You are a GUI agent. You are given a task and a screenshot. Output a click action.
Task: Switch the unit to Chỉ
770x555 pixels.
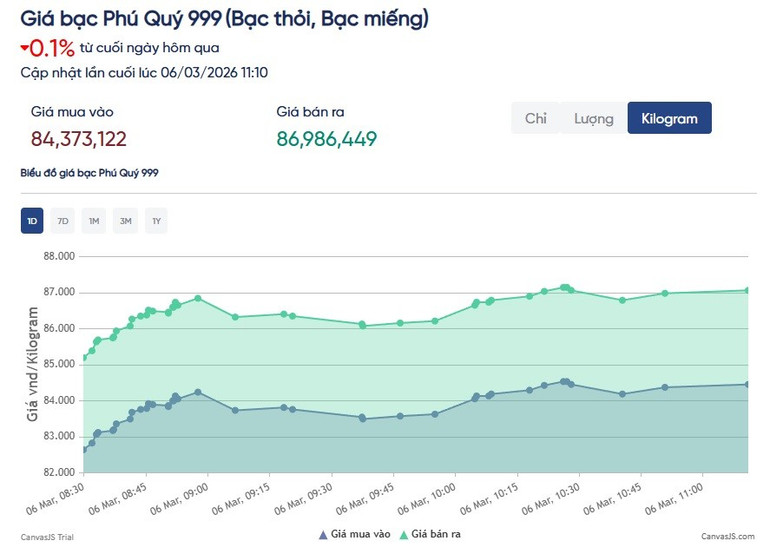[535, 118]
